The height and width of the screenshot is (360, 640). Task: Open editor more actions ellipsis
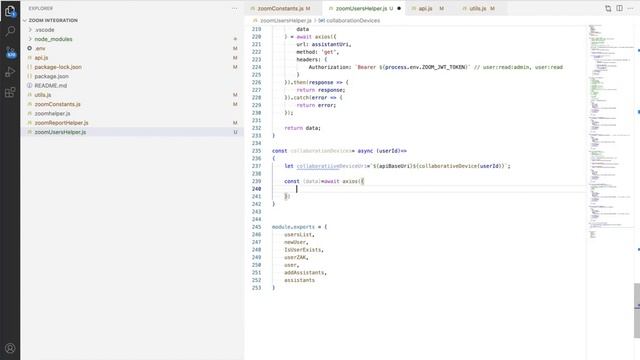coord(631,8)
